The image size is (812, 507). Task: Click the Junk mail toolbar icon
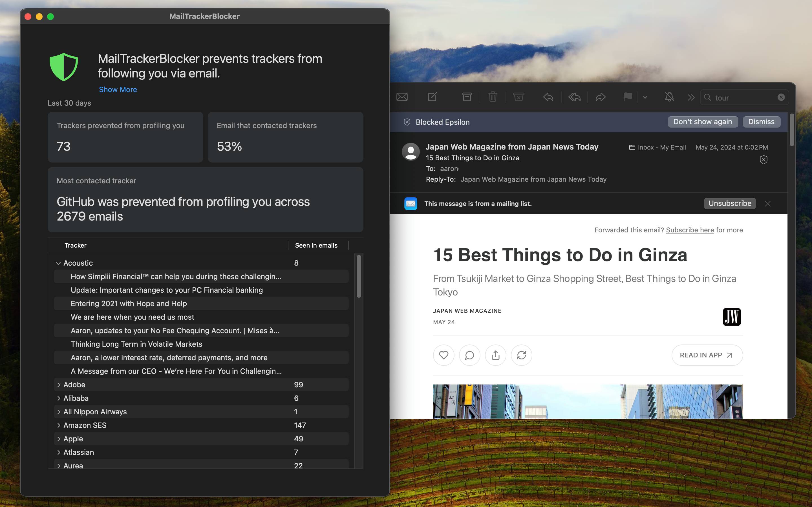click(518, 97)
